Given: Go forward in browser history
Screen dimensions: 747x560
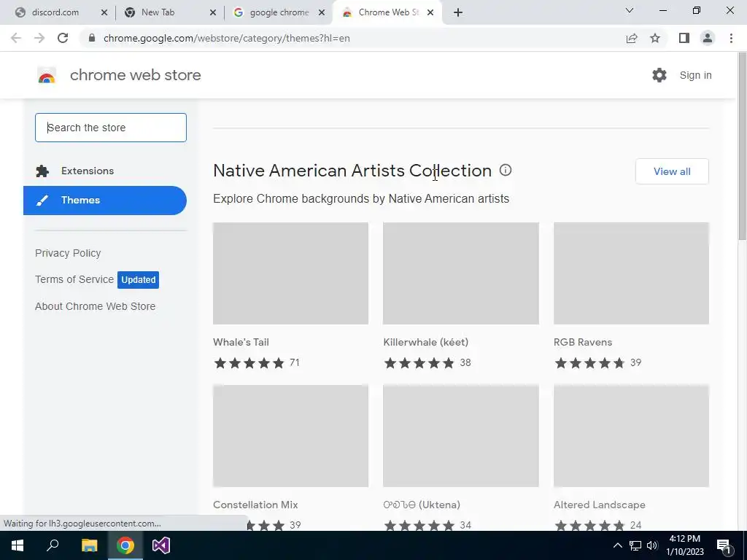Looking at the screenshot, I should pyautogui.click(x=39, y=38).
